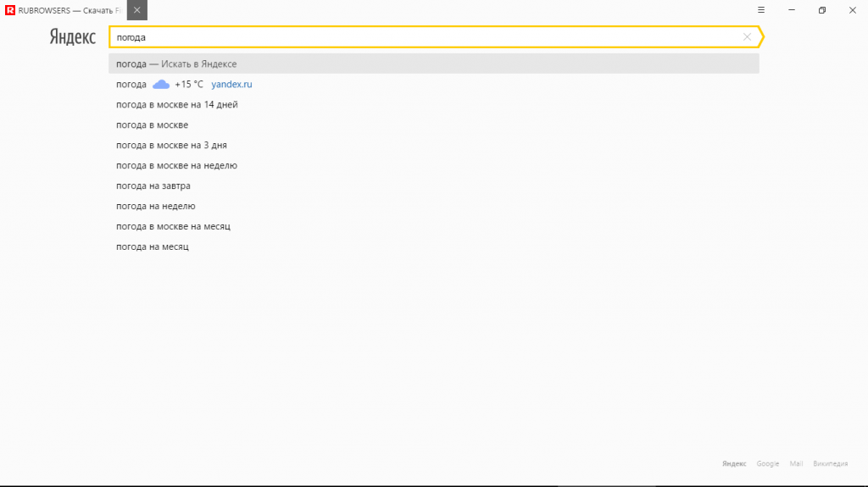Image resolution: width=868 pixels, height=487 pixels.
Task: Switch to the RUBROWSERS tab title
Action: click(x=70, y=10)
